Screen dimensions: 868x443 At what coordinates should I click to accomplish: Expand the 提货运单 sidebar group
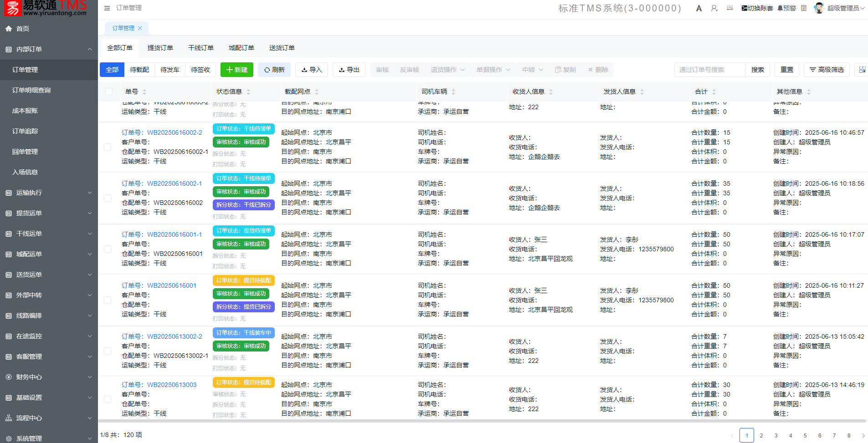[49, 213]
